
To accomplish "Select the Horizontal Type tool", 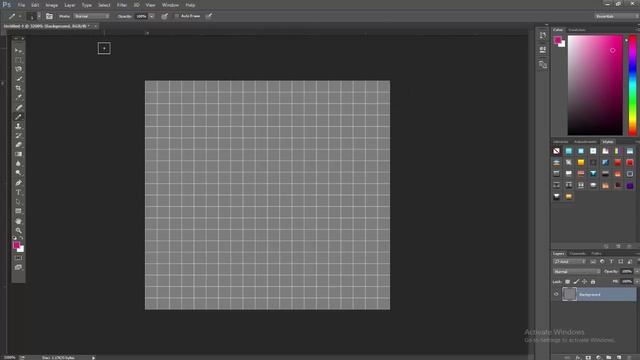I will (x=18, y=192).
